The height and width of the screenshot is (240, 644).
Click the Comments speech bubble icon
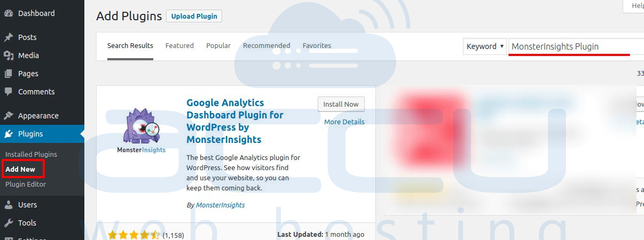pyautogui.click(x=9, y=92)
